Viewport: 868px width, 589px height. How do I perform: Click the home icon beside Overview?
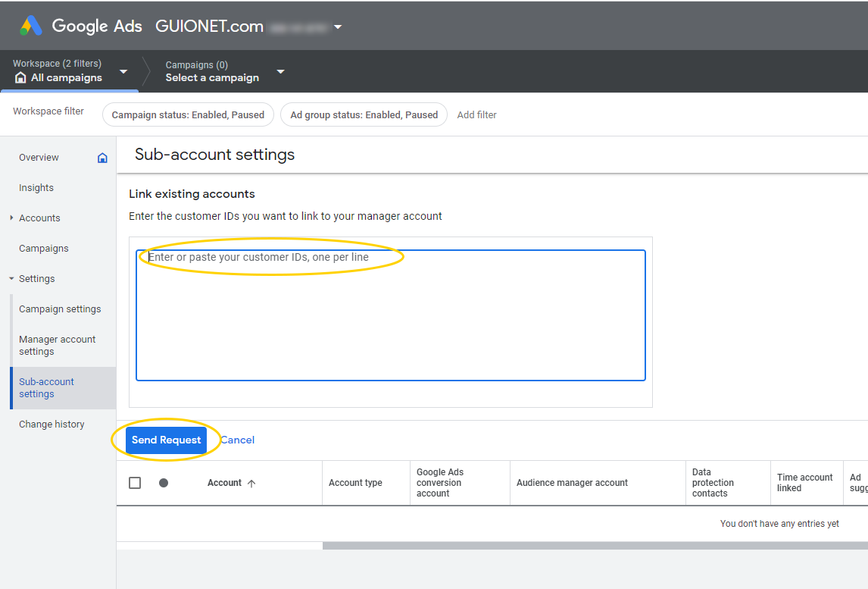(x=102, y=158)
